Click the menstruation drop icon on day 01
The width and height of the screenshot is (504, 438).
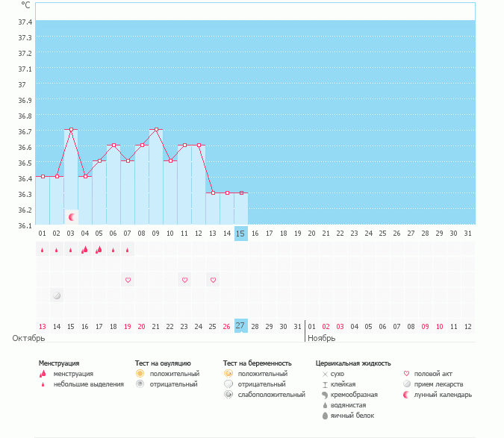pos(43,250)
